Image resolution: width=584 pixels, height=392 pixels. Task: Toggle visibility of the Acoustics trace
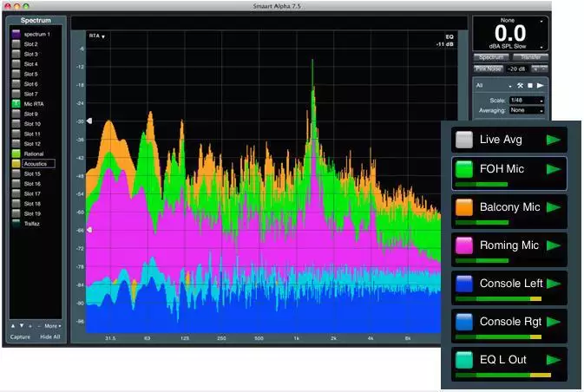point(16,164)
